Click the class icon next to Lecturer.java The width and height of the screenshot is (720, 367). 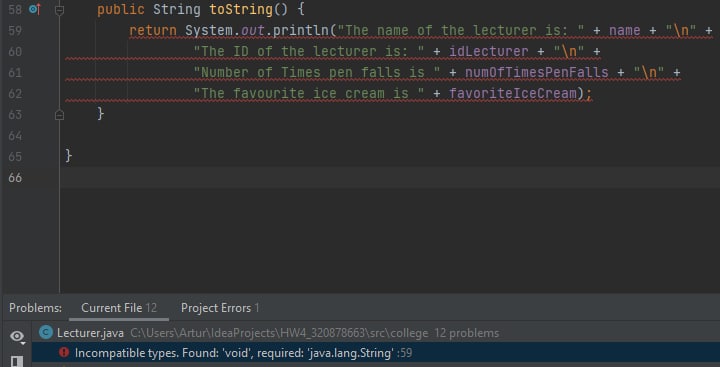46,333
